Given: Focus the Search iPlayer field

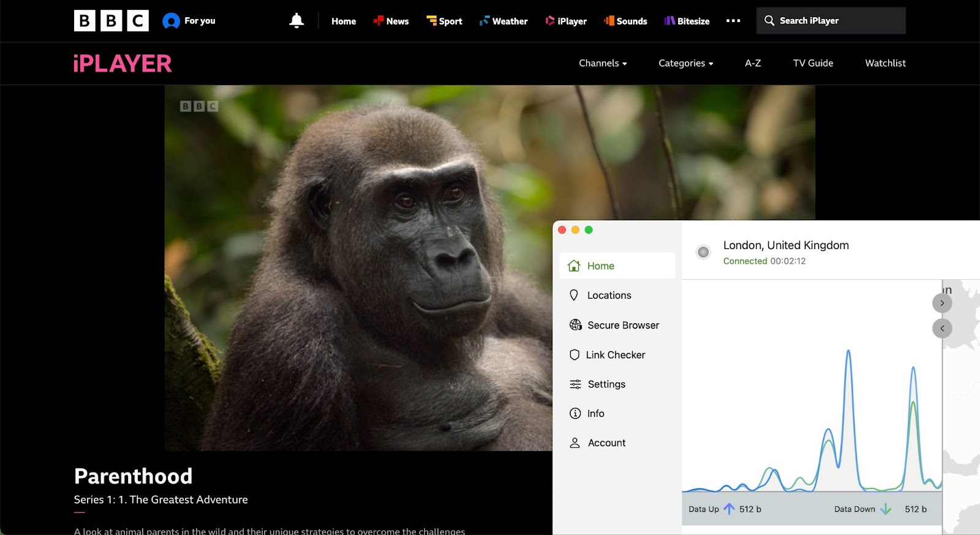Looking at the screenshot, I should click(831, 21).
